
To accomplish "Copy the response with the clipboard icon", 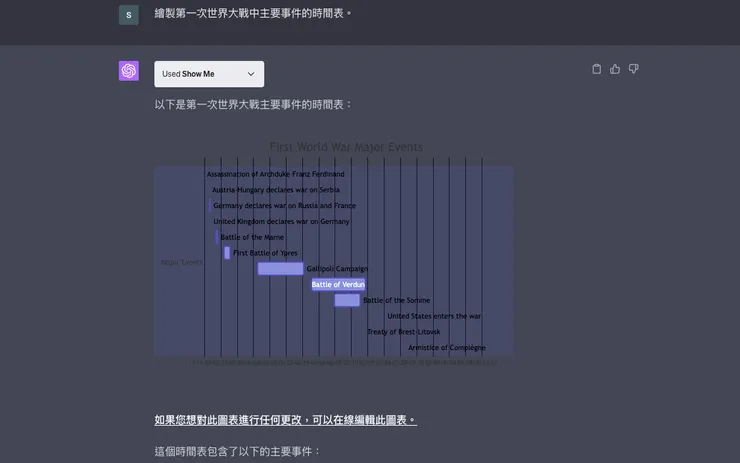I will (x=597, y=69).
